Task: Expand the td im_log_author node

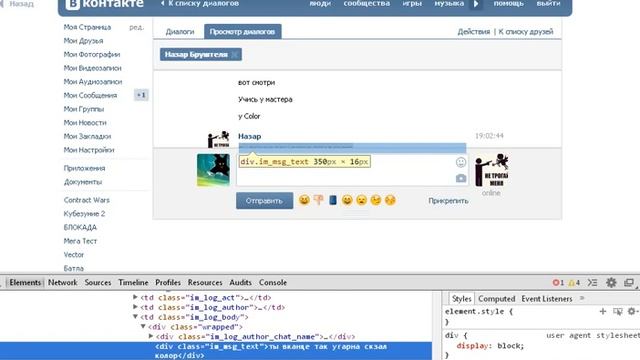Action: 135,307
